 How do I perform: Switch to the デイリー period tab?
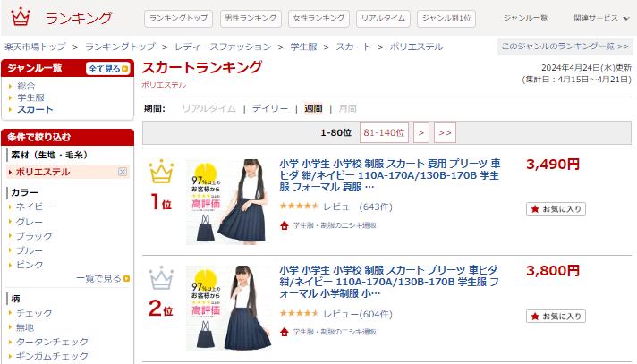(270, 108)
